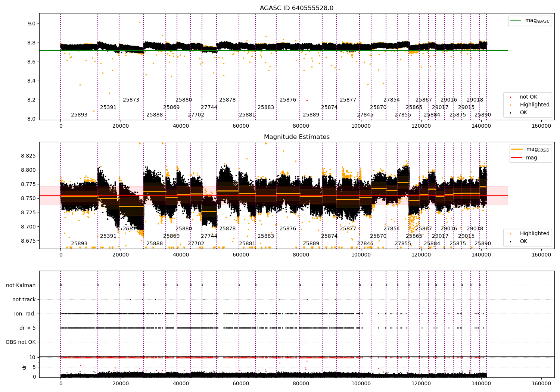
Task: Click the rotated 'dr' axis label
Action: (x=24, y=367)
